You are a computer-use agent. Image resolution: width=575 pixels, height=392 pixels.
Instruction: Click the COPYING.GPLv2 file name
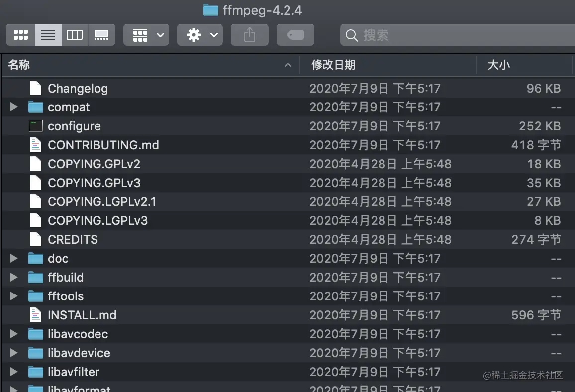point(94,164)
